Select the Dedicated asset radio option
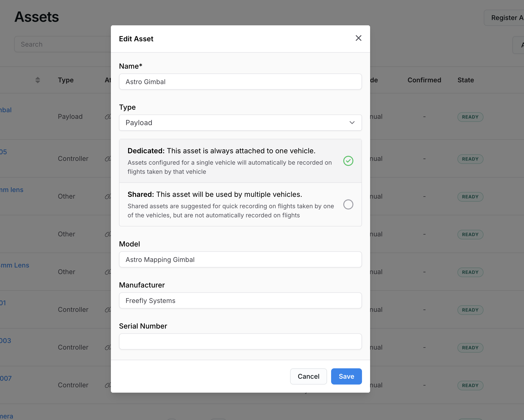Viewport: 524px width, 420px height. [348, 161]
